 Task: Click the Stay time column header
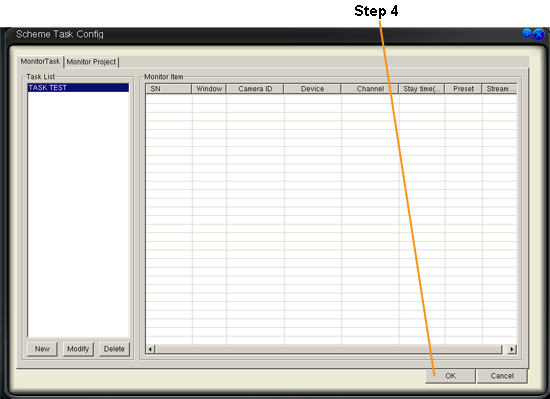point(422,89)
